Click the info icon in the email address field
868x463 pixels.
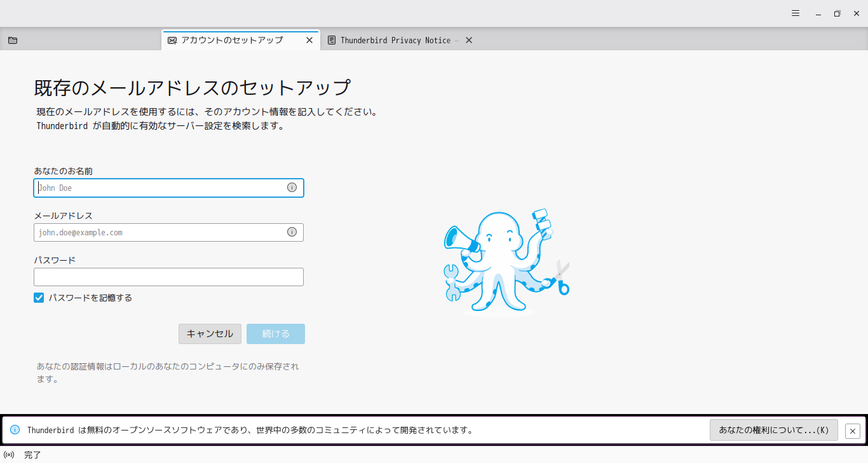[292, 231]
